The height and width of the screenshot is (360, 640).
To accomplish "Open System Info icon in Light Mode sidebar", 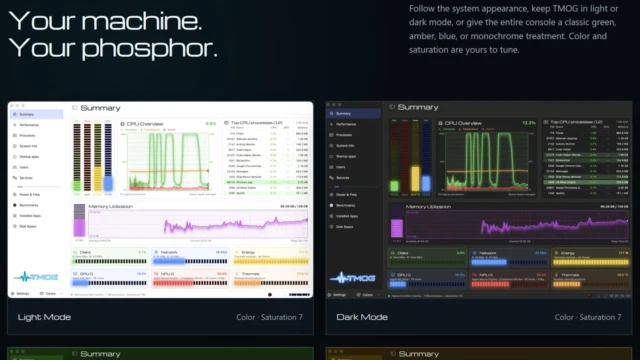I will coord(15,146).
